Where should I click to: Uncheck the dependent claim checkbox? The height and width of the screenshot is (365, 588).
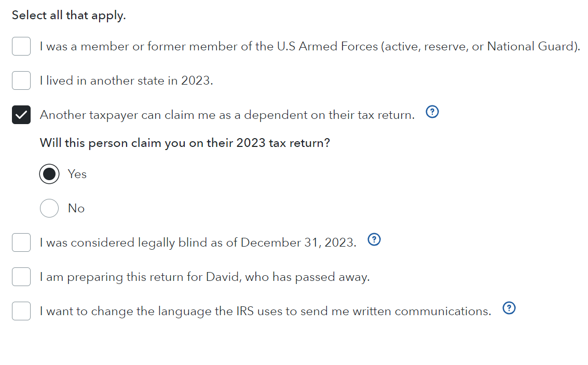(21, 115)
